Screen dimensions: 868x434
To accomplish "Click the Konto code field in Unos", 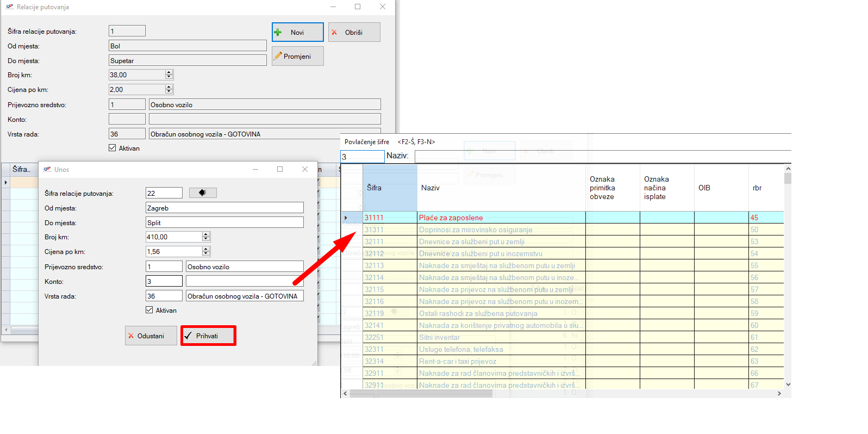I will tap(164, 281).
